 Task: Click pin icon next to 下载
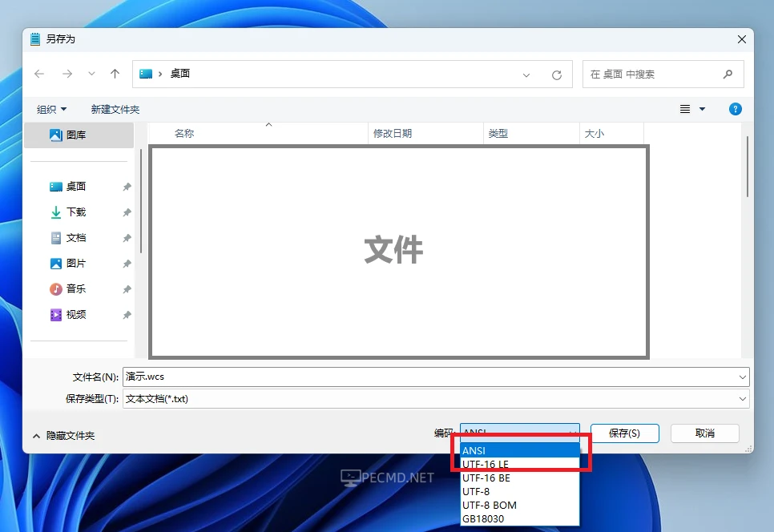(x=127, y=212)
